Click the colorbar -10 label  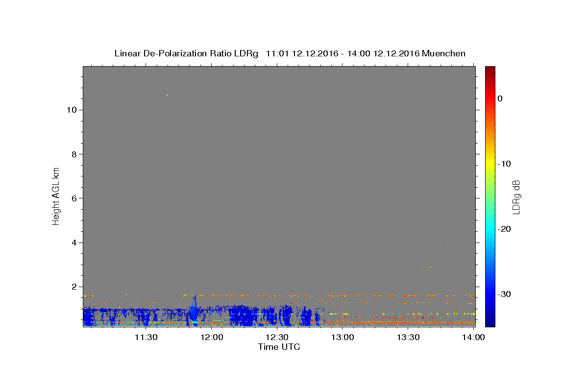(x=505, y=164)
